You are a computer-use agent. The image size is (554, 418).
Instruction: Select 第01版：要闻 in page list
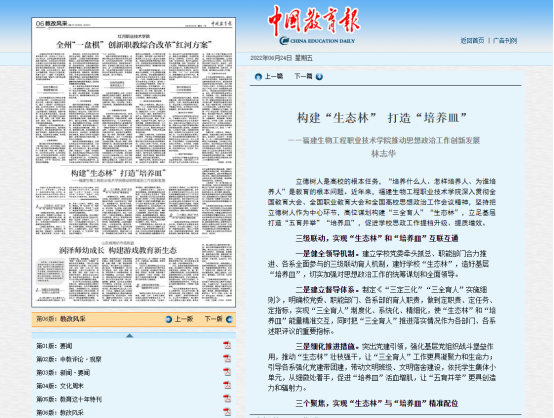54,346
